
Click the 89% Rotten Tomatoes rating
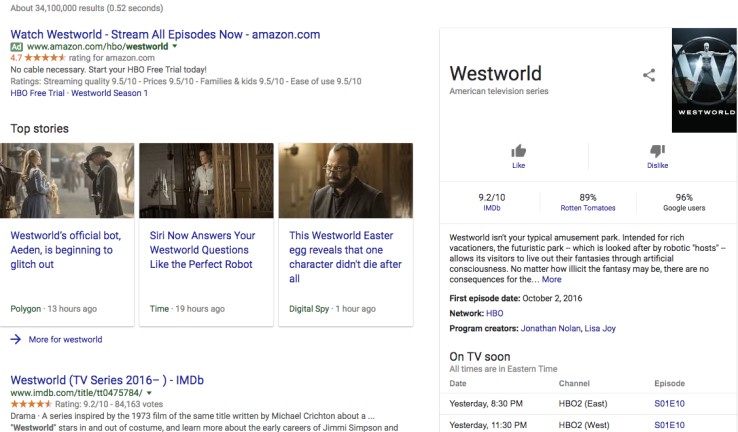pos(587,203)
